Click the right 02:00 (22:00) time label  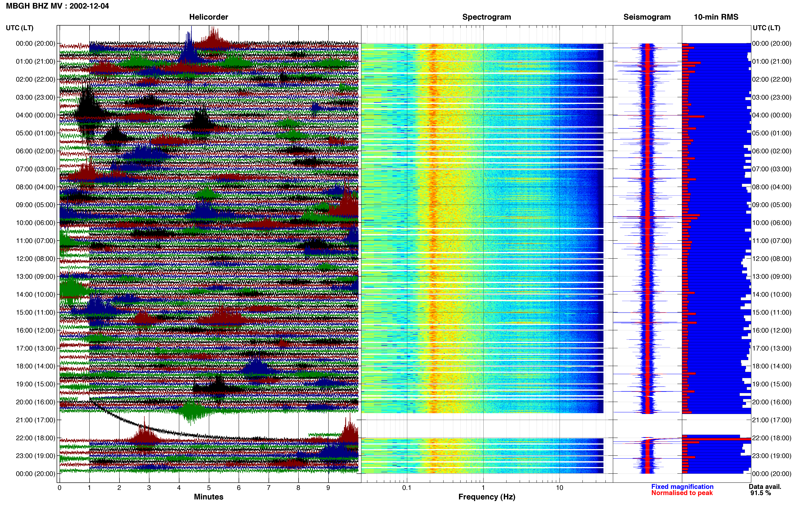coord(772,79)
